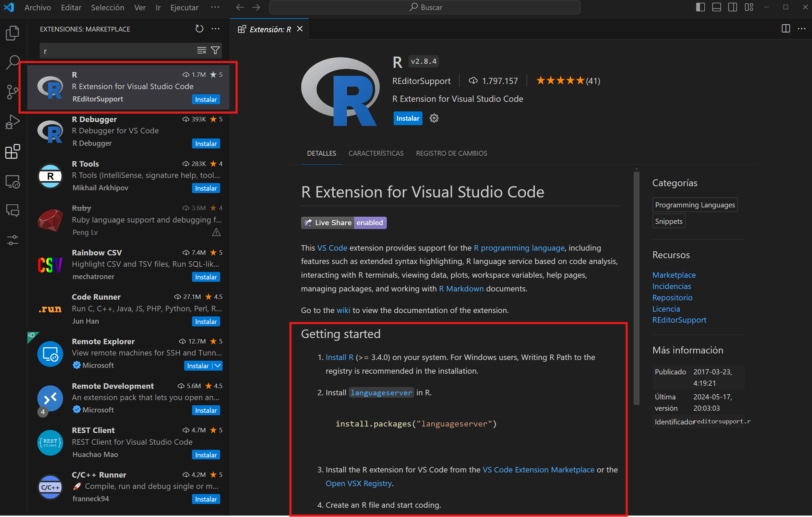Image resolution: width=812 pixels, height=517 pixels.
Task: Open the Editar menu
Action: tap(71, 7)
